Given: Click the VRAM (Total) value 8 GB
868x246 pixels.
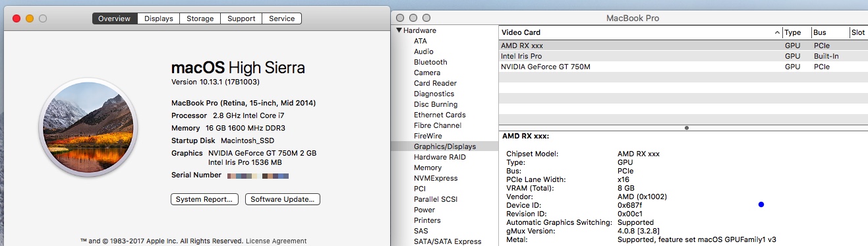Looking at the screenshot, I should [626, 188].
